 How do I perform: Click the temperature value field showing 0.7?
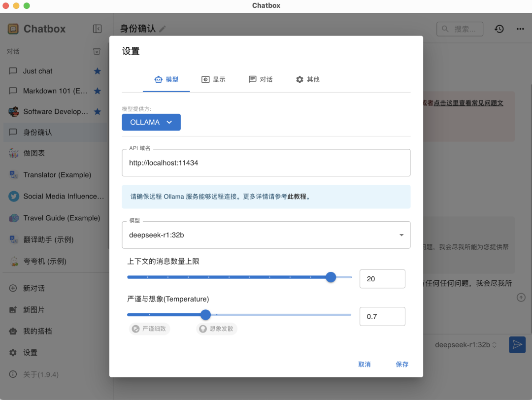tap(382, 317)
